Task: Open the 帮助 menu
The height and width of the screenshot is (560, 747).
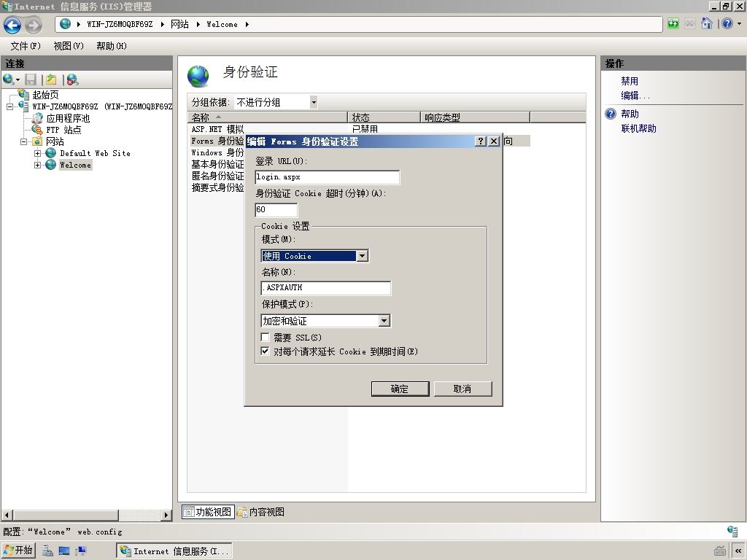Action: pyautogui.click(x=112, y=46)
